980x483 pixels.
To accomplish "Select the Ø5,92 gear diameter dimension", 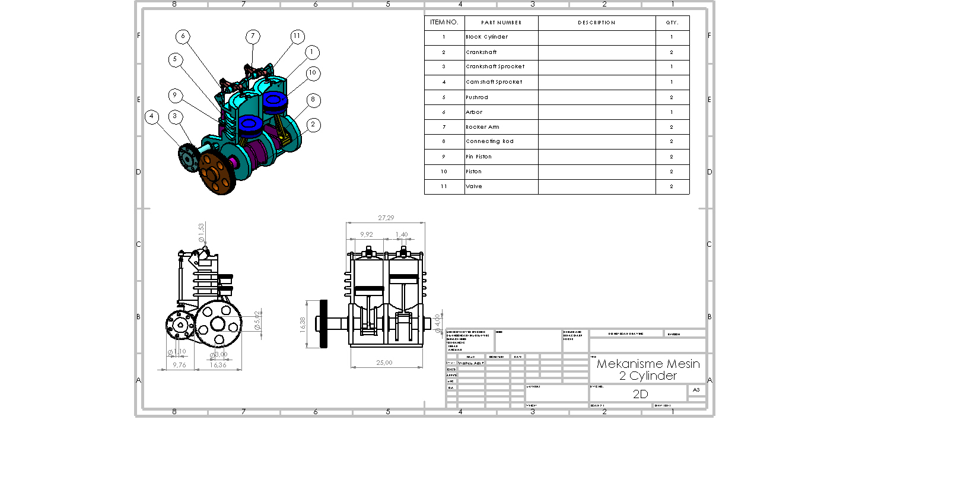I will 257,320.
